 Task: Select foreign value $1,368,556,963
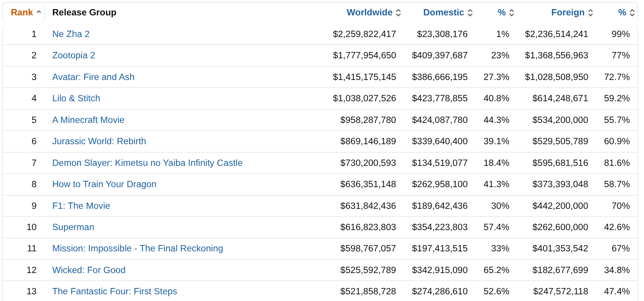click(x=556, y=56)
